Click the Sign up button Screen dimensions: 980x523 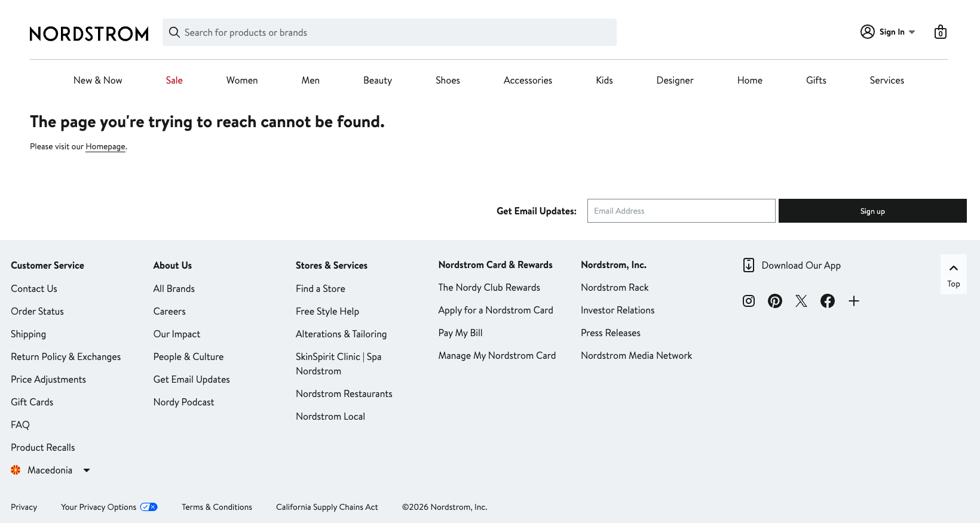(872, 211)
